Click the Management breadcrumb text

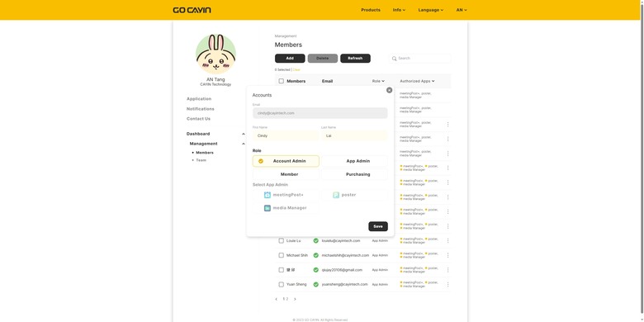point(286,36)
